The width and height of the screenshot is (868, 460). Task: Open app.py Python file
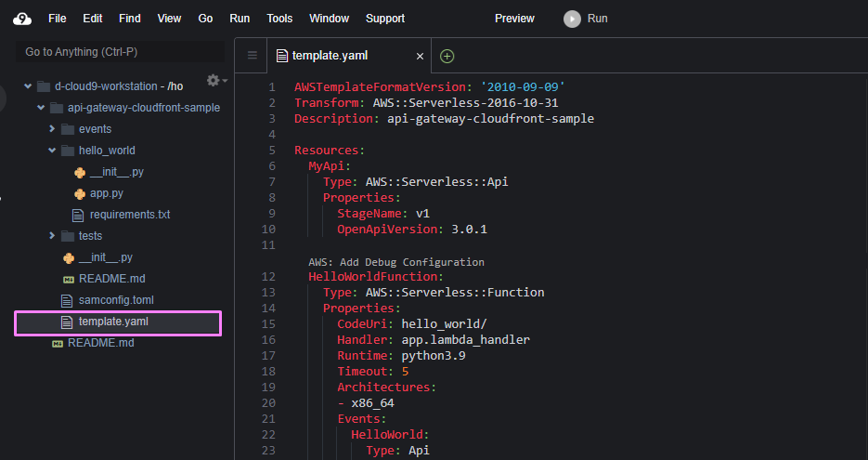pos(106,193)
